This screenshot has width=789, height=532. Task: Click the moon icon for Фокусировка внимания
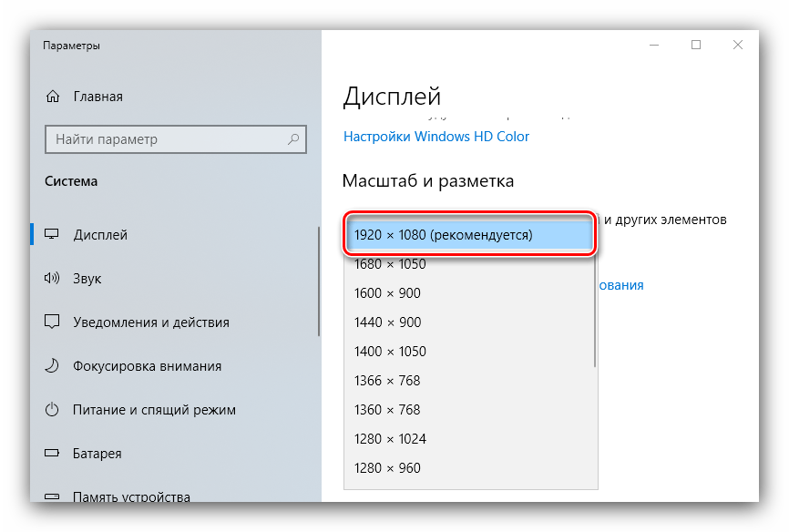point(53,366)
